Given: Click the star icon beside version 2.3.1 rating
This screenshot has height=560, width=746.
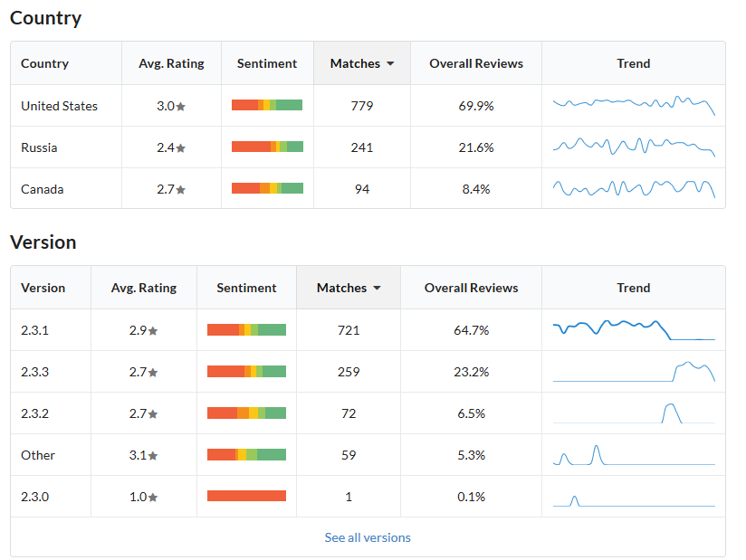Looking at the screenshot, I should (153, 331).
